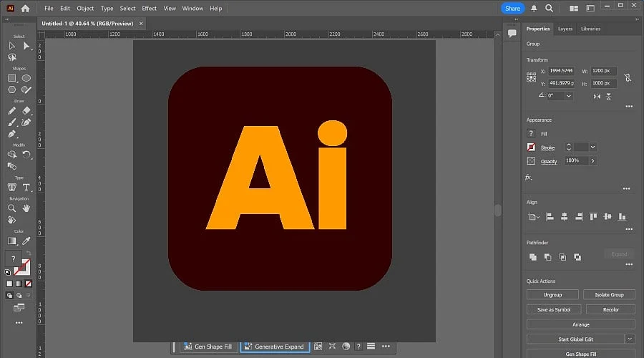Select the Lasso tool
This screenshot has width=644, height=358.
tap(12, 57)
